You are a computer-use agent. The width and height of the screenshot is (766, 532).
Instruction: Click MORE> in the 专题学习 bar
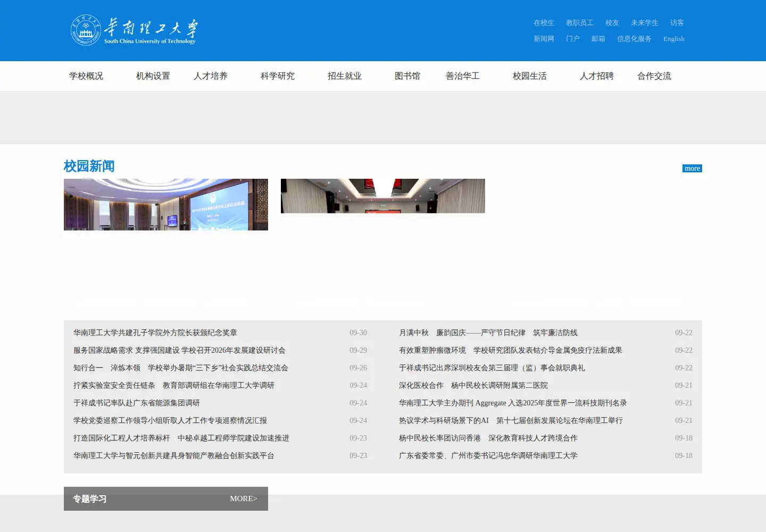(x=244, y=498)
